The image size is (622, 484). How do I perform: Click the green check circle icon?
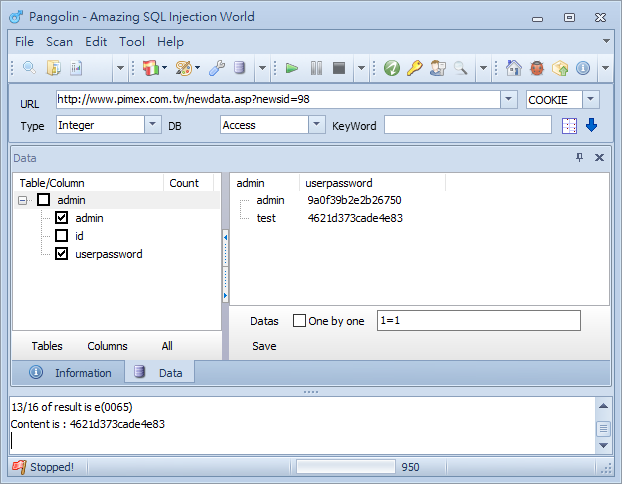click(392, 68)
